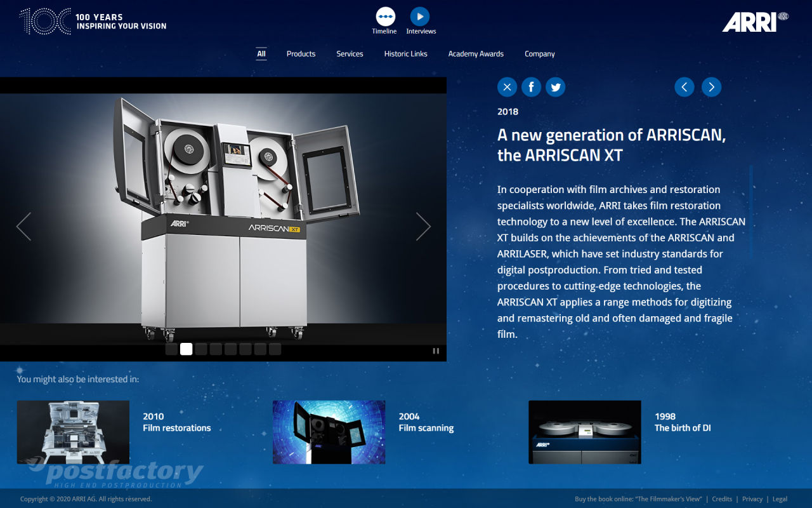Click the 2018 year label
The width and height of the screenshot is (812, 508).
pyautogui.click(x=507, y=112)
